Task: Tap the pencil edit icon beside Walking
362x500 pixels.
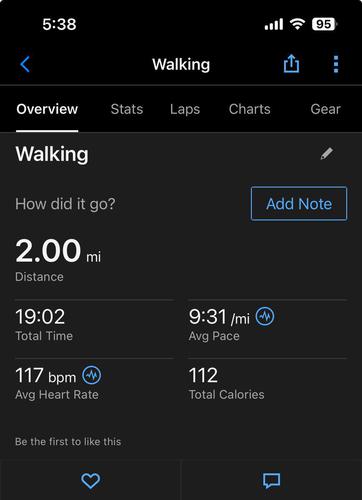Action: 327,154
